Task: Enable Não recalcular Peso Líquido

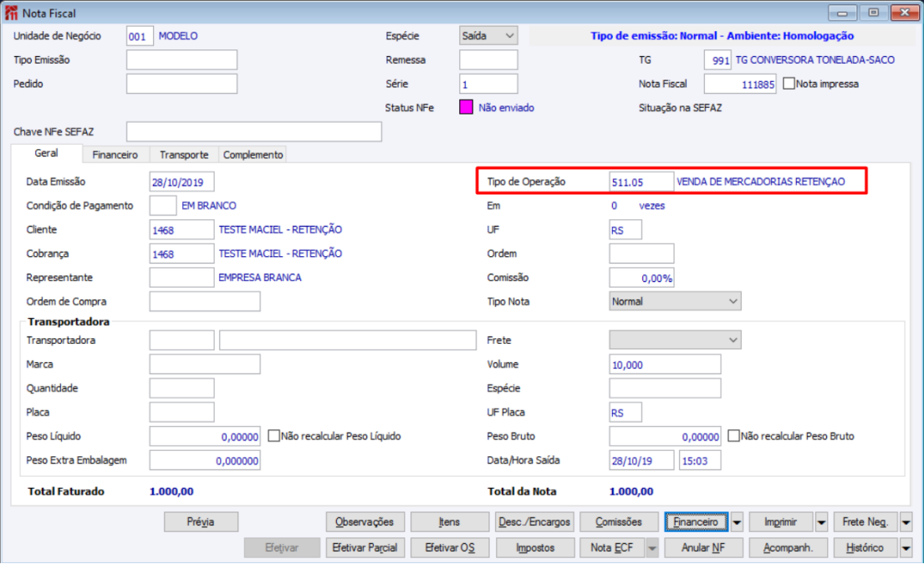Action: pos(273,436)
